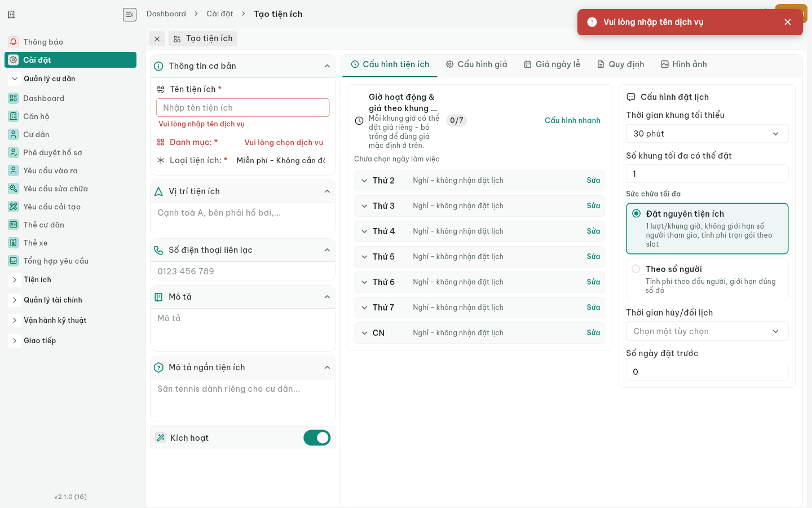Click the Dashboard grid icon in sidebar
812x508 pixels.
click(x=14, y=98)
